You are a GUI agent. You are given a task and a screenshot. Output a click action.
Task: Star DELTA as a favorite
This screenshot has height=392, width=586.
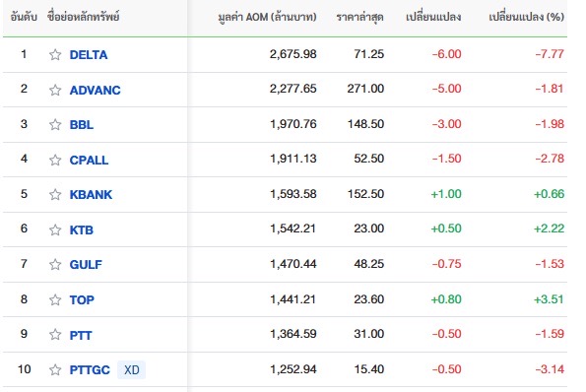pyautogui.click(x=55, y=54)
